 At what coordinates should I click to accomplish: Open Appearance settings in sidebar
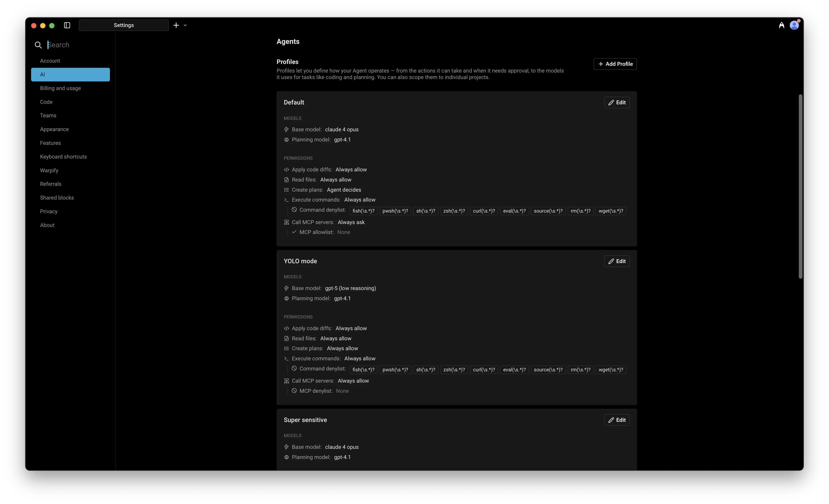(54, 129)
